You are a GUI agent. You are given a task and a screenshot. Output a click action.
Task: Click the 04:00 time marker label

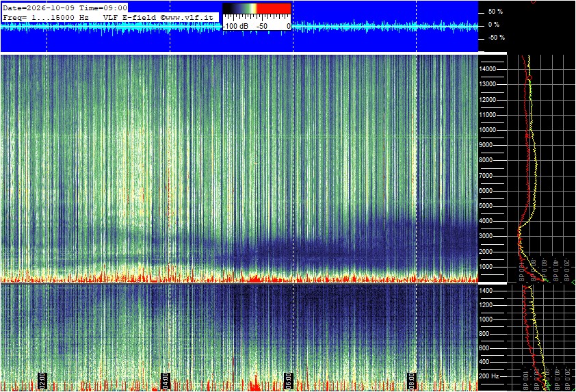(166, 381)
